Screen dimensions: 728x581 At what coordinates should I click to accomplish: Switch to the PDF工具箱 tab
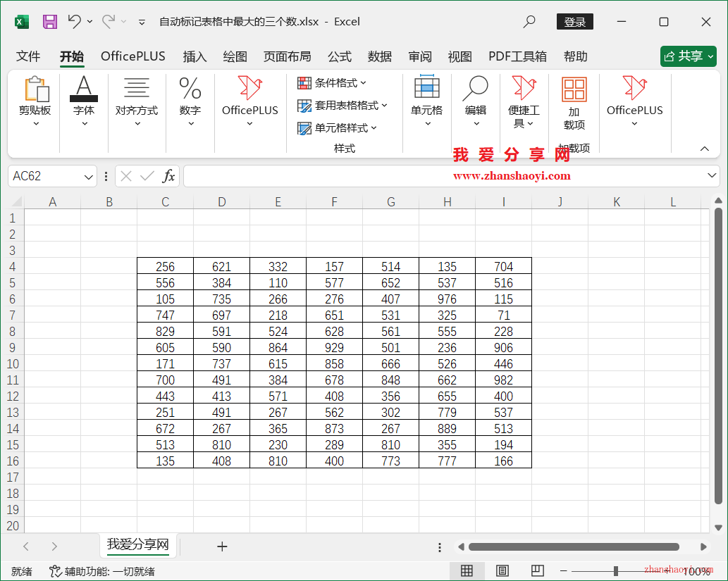tap(517, 56)
